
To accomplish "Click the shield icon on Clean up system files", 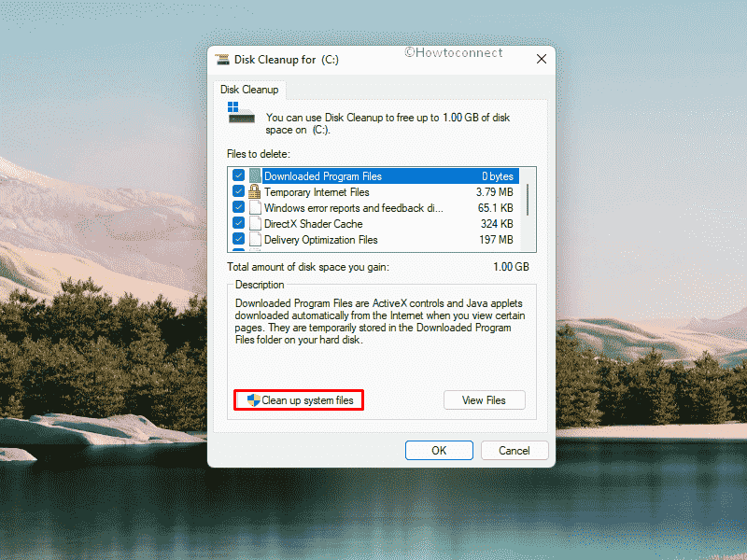I will tap(253, 400).
